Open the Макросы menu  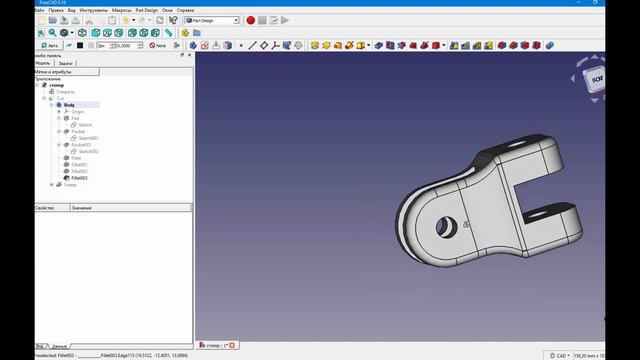tap(122, 10)
